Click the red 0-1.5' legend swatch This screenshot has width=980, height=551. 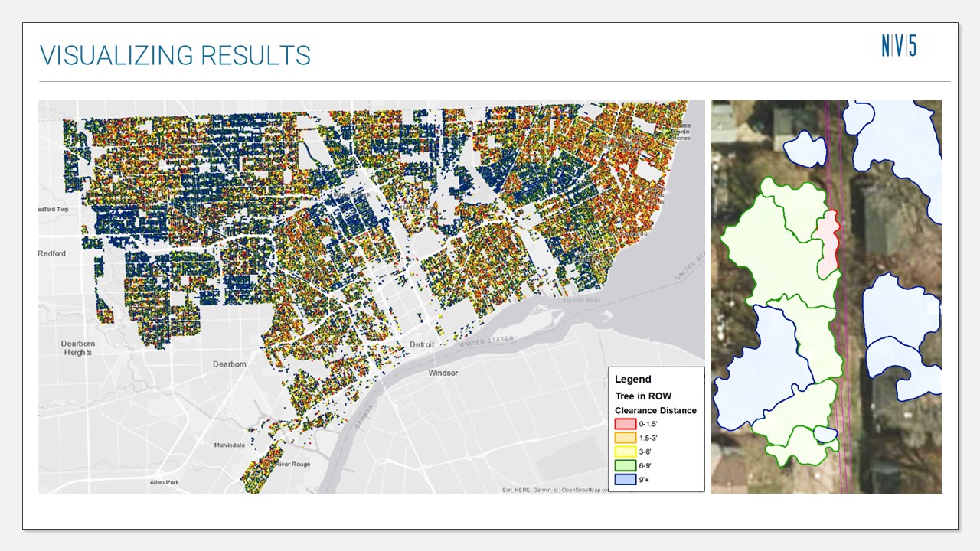tap(624, 424)
